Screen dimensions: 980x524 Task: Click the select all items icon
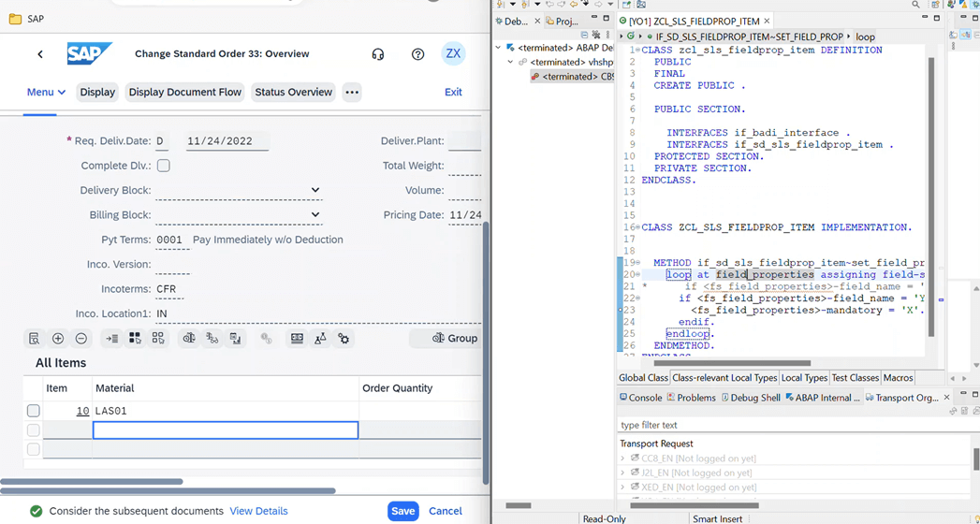coord(135,339)
